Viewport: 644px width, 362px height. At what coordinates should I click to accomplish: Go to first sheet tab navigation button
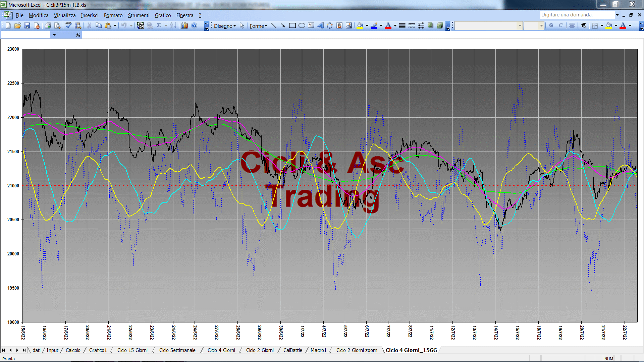coord(4,350)
